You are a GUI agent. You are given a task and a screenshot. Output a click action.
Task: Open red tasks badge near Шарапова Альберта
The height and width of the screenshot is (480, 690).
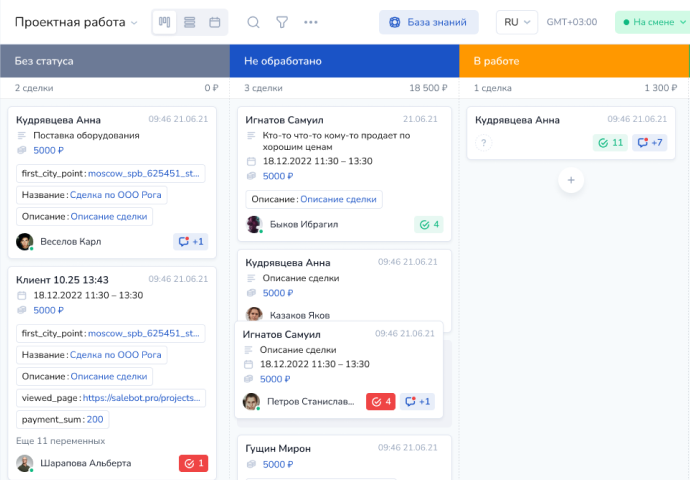[194, 463]
